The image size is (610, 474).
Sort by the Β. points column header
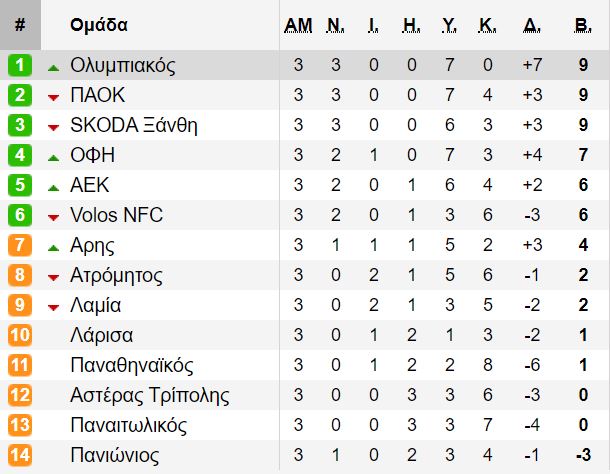(581, 25)
